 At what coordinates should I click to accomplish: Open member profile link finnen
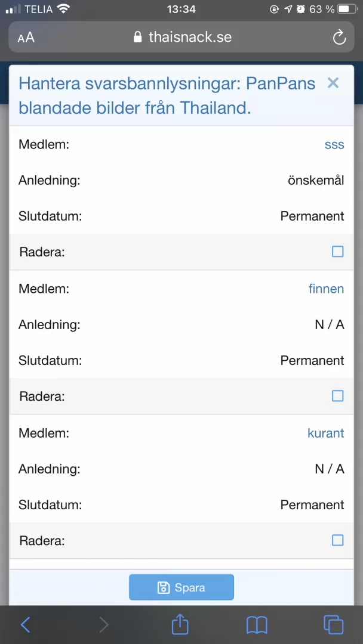coord(326,289)
